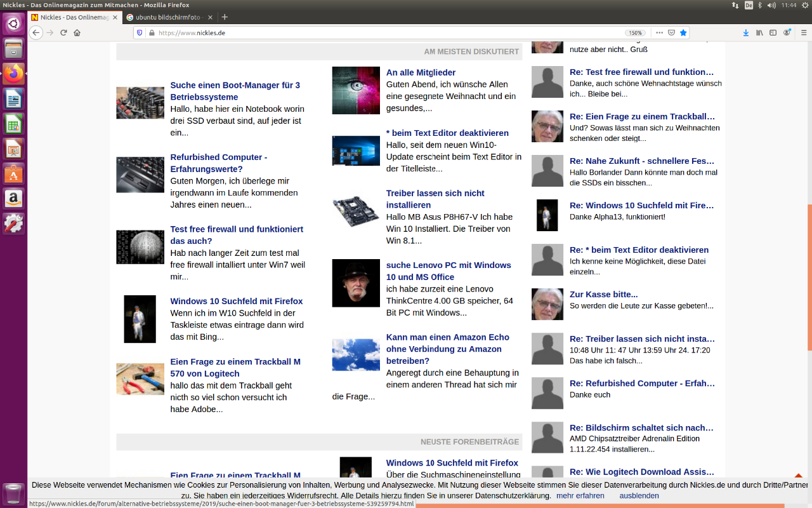Click the motherboard thumbnail for Treiber thread
The width and height of the screenshot is (812, 508).
[x=356, y=211]
